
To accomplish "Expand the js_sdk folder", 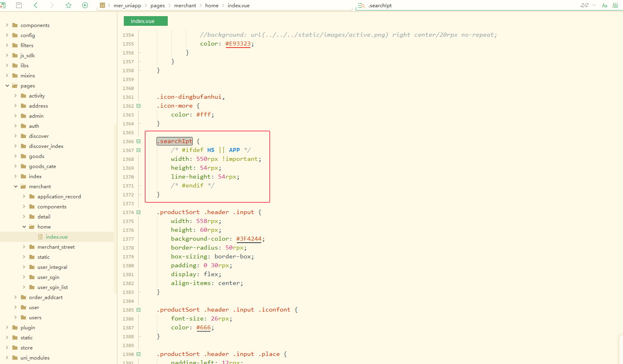I will tap(7, 55).
